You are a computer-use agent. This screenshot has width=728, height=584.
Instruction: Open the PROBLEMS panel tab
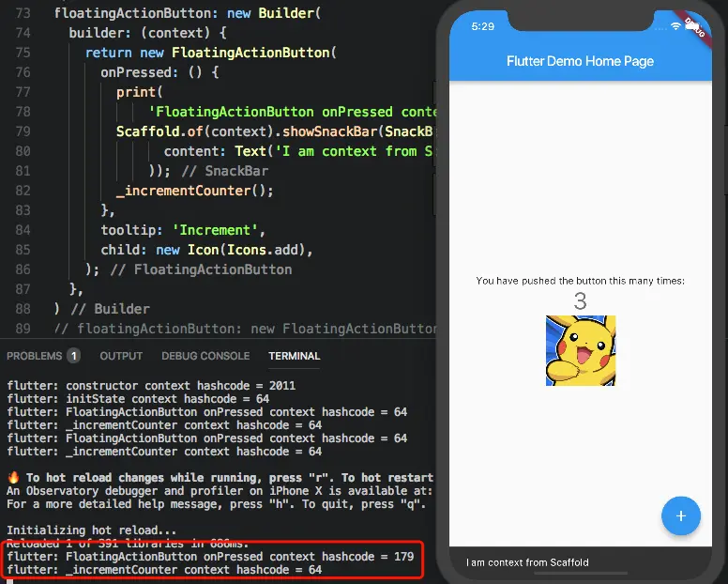[35, 356]
